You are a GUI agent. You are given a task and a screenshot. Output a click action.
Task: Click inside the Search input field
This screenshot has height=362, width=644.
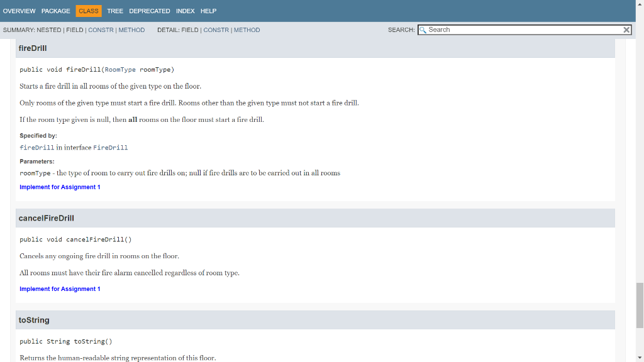[522, 30]
